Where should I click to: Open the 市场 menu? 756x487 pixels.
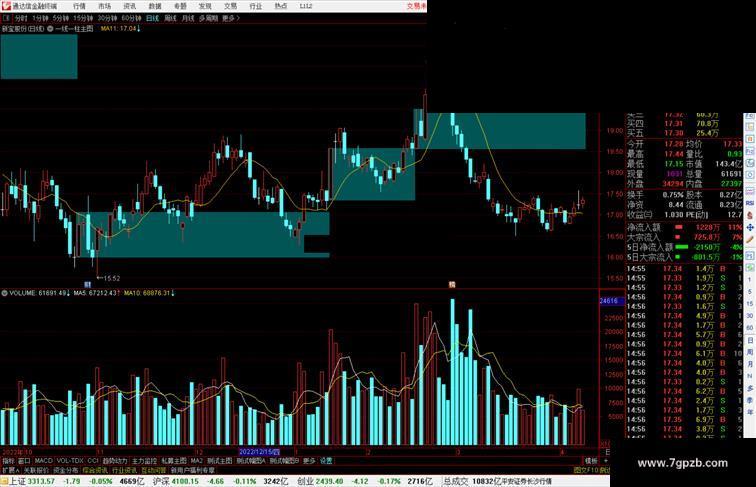pyautogui.click(x=104, y=6)
